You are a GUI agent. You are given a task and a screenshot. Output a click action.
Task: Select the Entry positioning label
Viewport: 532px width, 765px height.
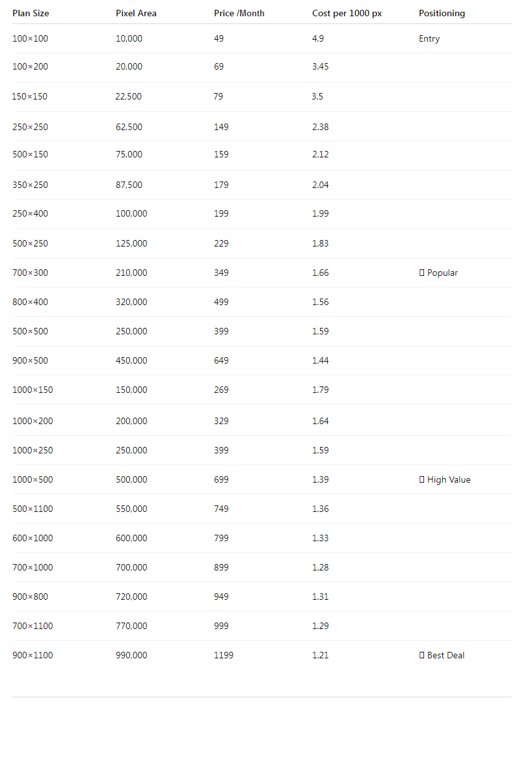[x=429, y=39]
